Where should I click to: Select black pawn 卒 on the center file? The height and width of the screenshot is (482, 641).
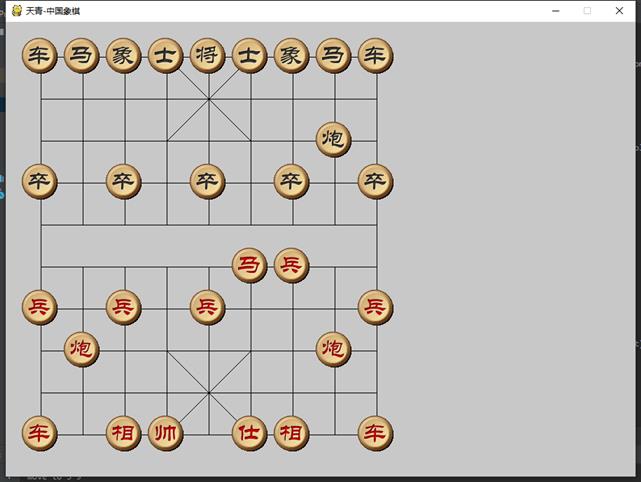[208, 182]
